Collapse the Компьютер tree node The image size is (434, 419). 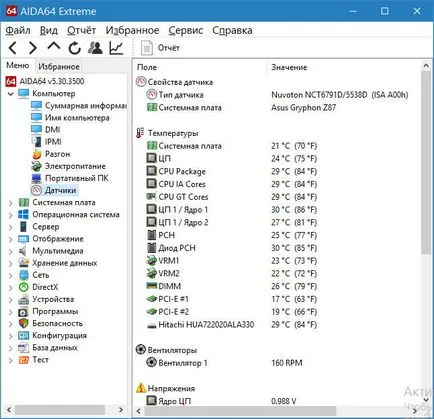click(x=10, y=94)
